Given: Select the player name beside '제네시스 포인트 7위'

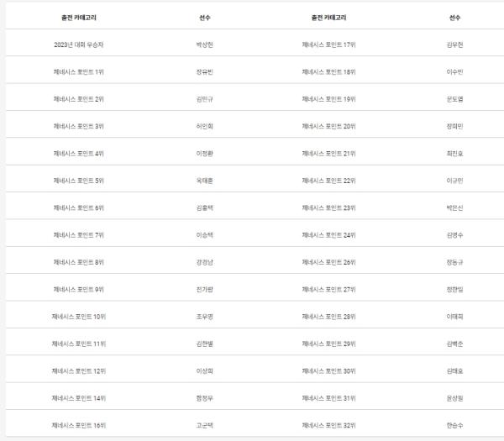Looking at the screenshot, I should pos(204,234).
